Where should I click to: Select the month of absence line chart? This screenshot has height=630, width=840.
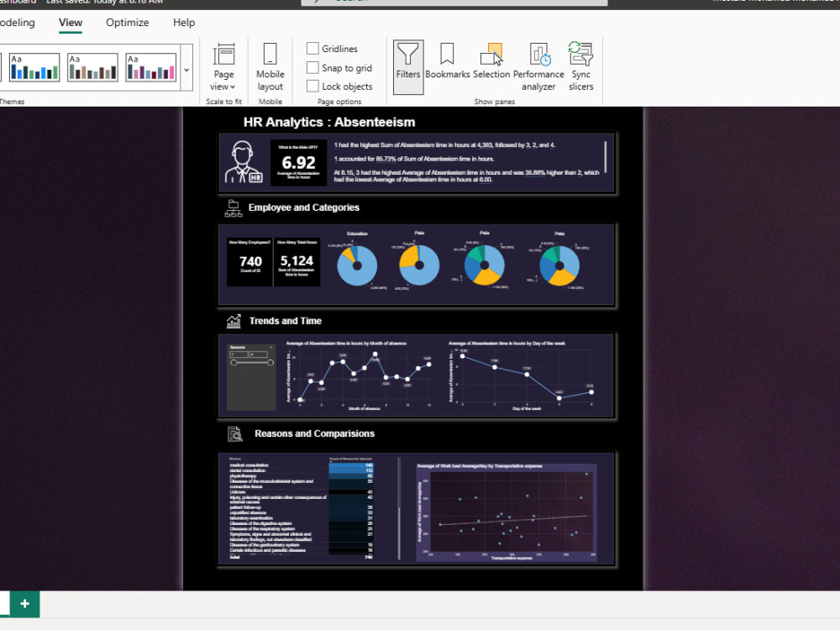[x=360, y=375]
